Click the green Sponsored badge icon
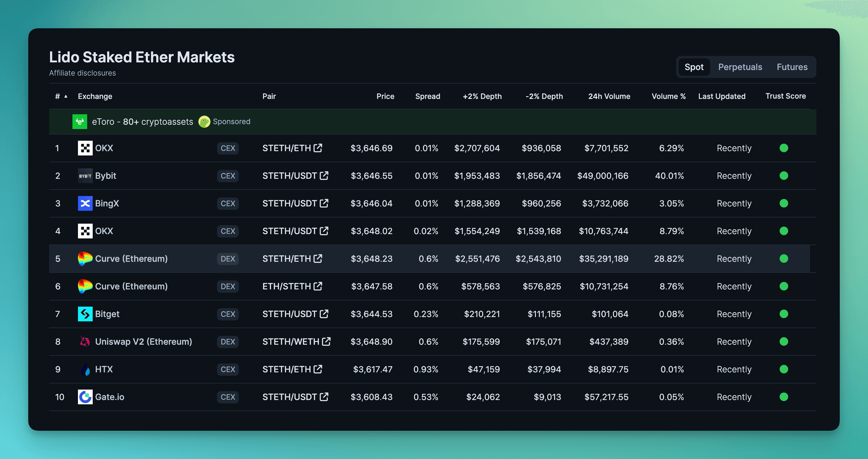Screen dimensions: 868x459 tap(204, 122)
